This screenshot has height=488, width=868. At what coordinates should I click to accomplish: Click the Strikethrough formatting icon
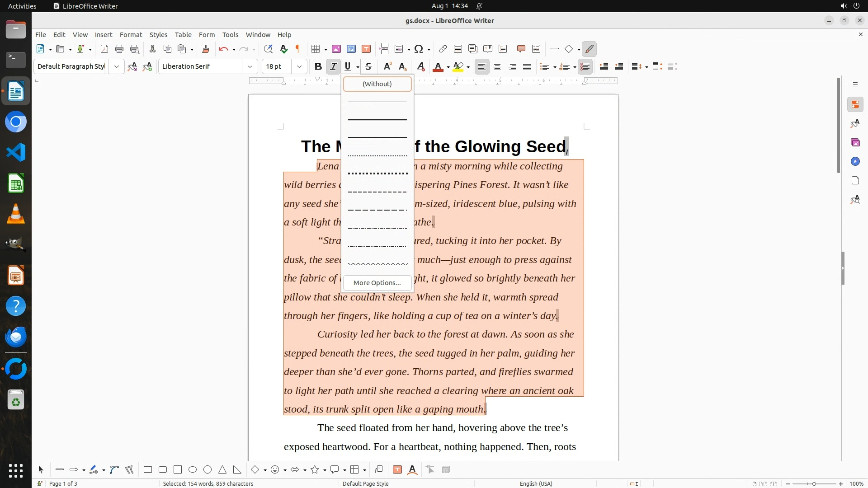[368, 67]
